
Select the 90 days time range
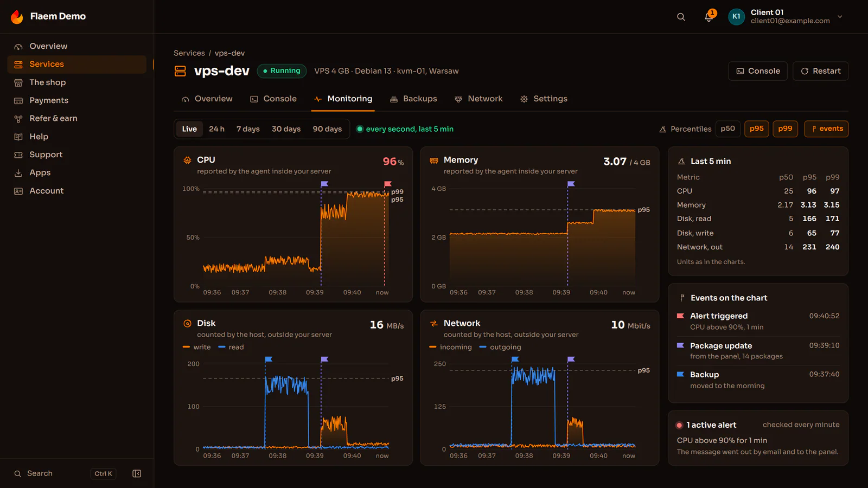point(327,129)
